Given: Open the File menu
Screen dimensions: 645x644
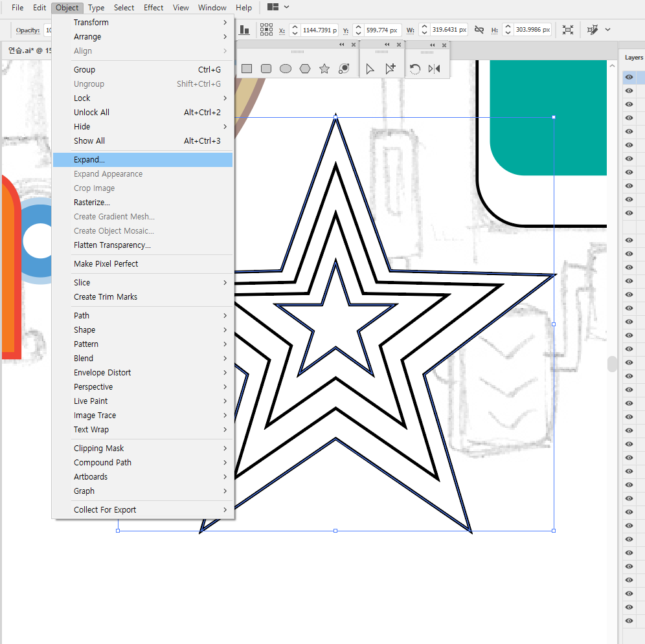Looking at the screenshot, I should [x=17, y=7].
